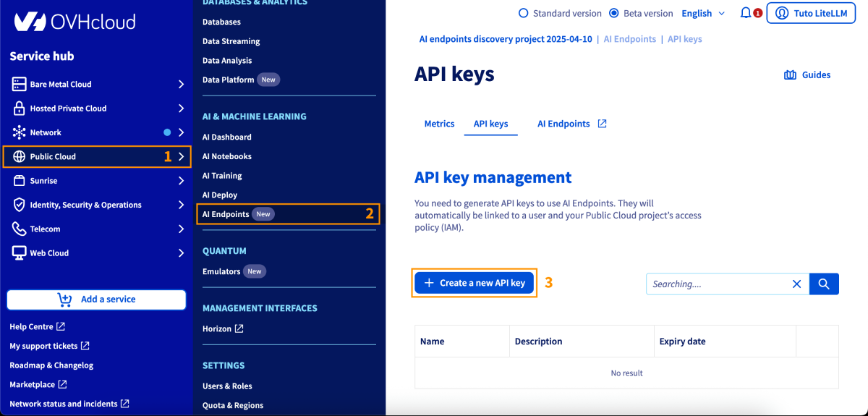Viewport: 868px width, 416px height.
Task: Click the Guides book icon
Action: [790, 75]
